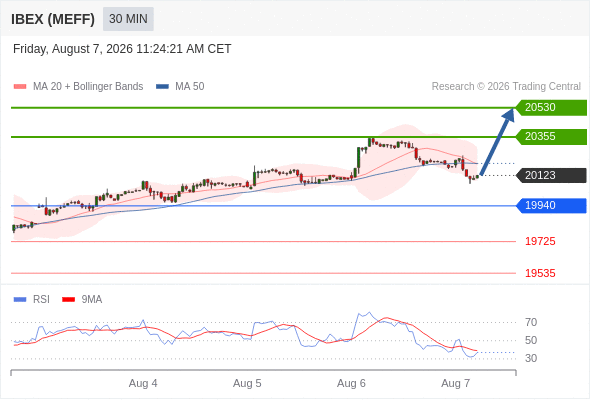
Task: Click the 20123 current price tag
Action: coord(551,175)
